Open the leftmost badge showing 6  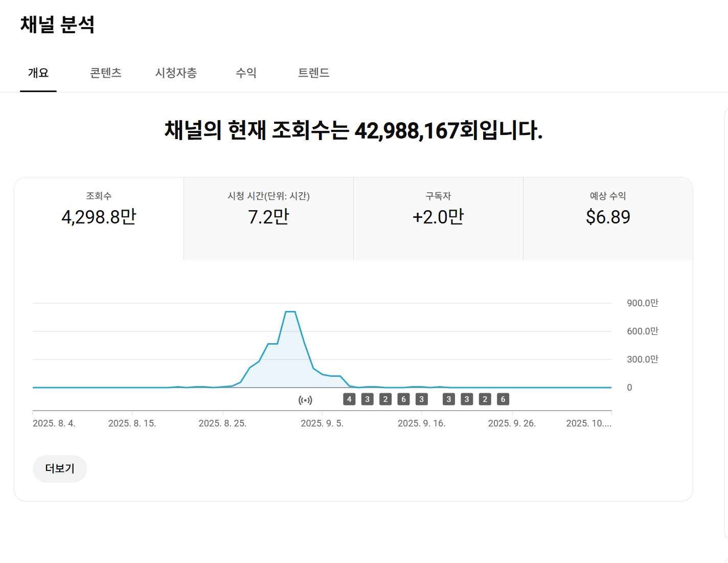(x=403, y=399)
